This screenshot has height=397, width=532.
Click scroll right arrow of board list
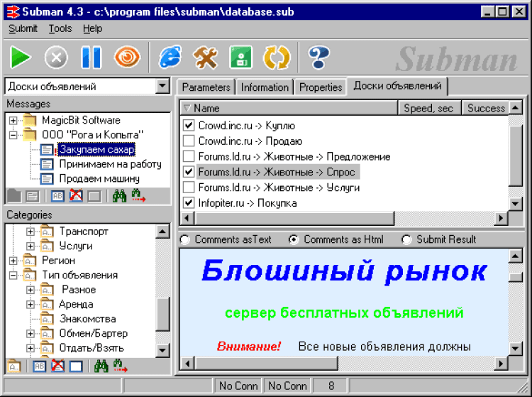[x=501, y=218]
